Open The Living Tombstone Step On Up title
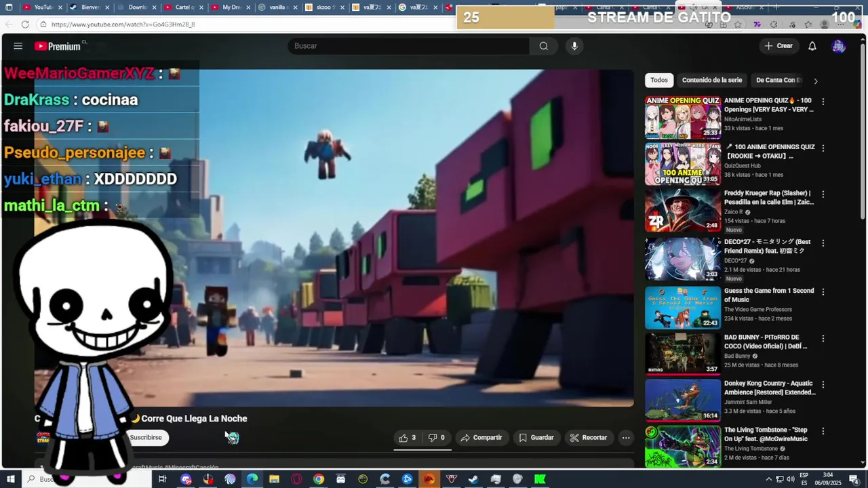 coord(766,434)
